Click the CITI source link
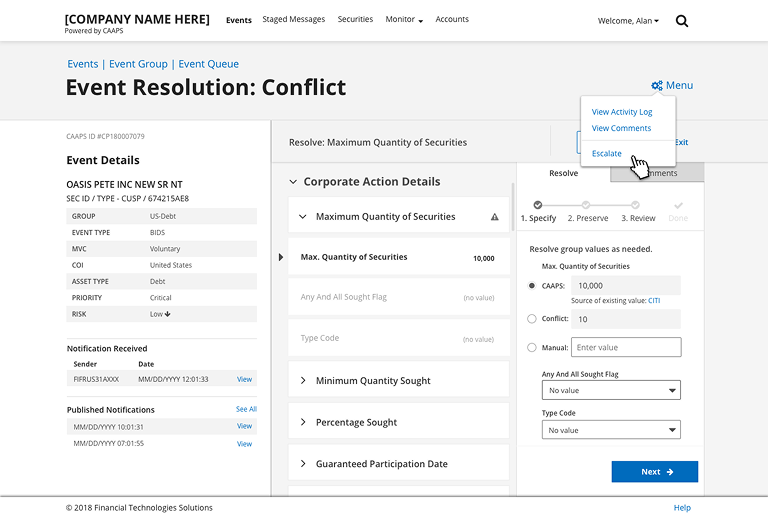The width and height of the screenshot is (768, 519). pos(654,301)
